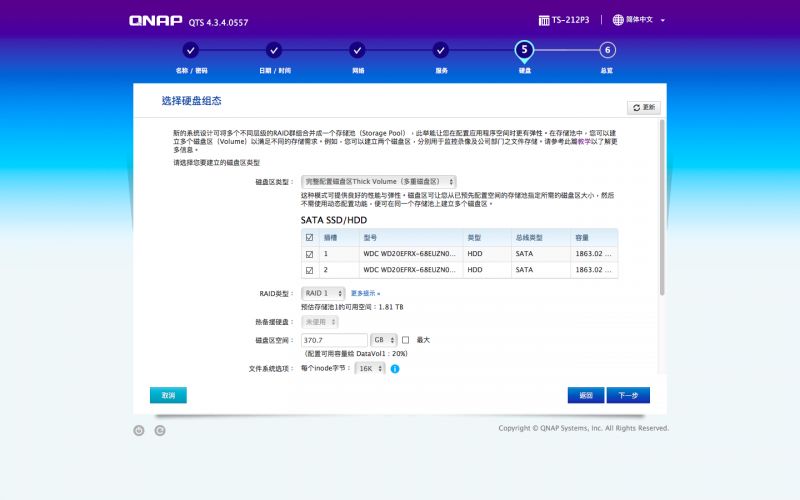800x500 pixels.
Task: Open the 更多提示 link
Action: tap(365, 293)
